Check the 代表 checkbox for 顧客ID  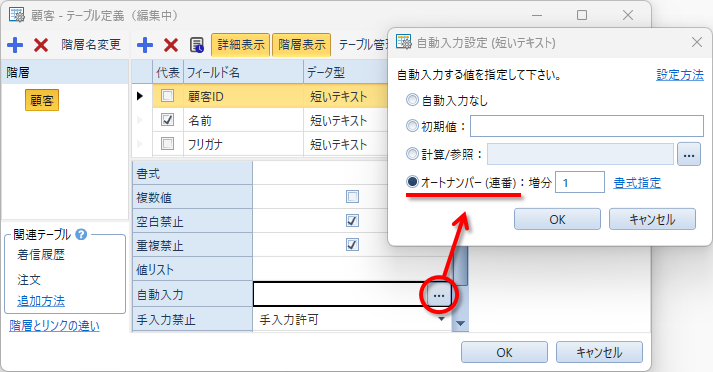[x=167, y=96]
